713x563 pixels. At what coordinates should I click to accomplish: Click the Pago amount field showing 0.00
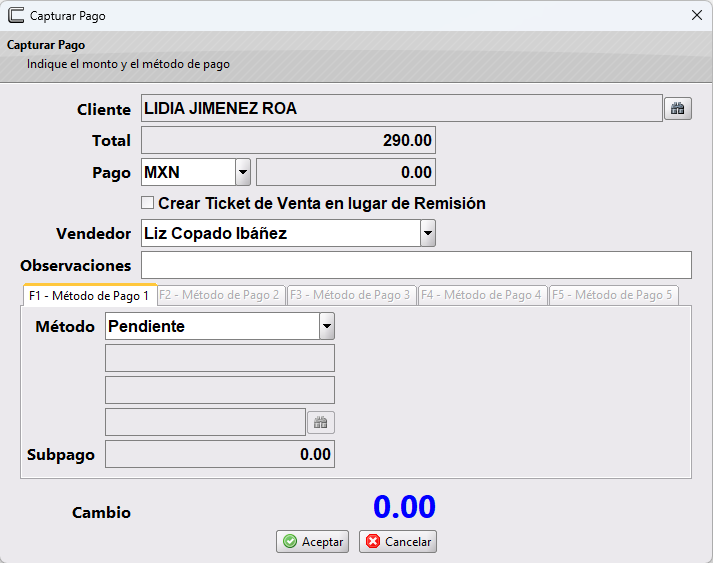tap(346, 172)
